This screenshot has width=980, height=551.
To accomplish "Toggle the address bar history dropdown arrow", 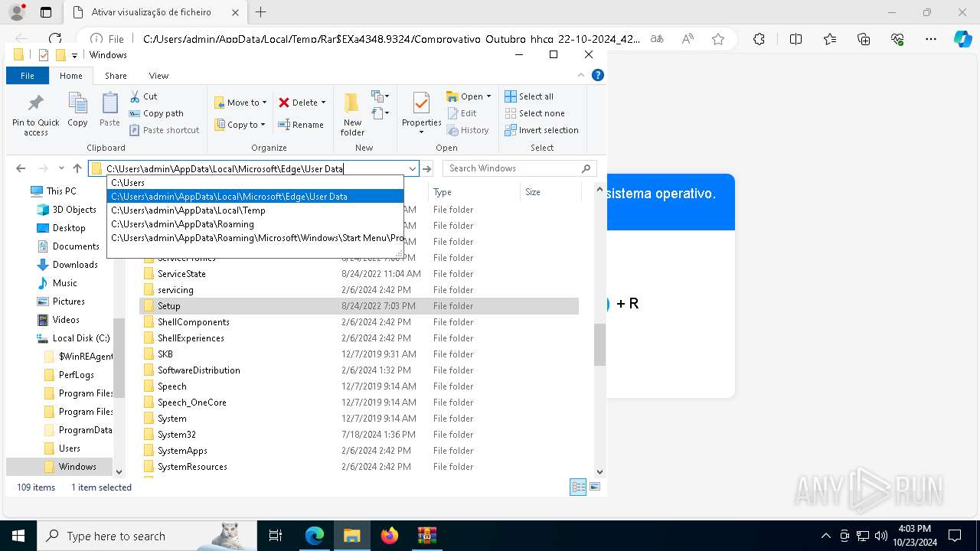I will [413, 168].
